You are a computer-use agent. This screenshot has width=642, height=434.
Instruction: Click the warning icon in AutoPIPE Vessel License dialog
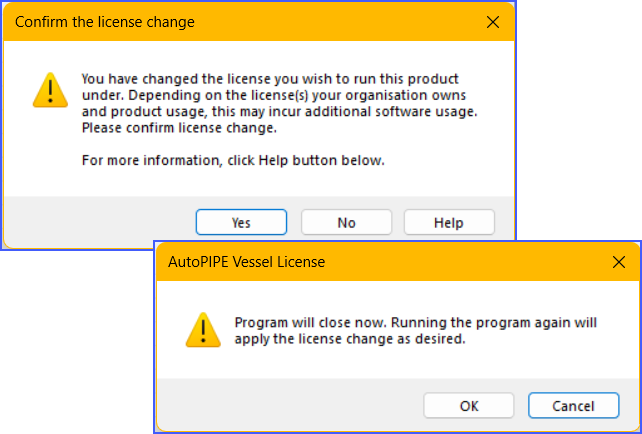pyautogui.click(x=203, y=330)
